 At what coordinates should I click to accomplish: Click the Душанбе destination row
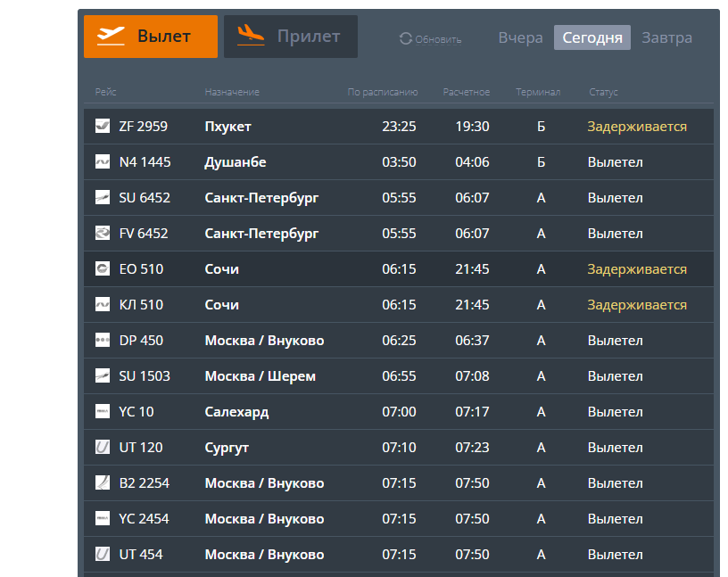[236, 162]
